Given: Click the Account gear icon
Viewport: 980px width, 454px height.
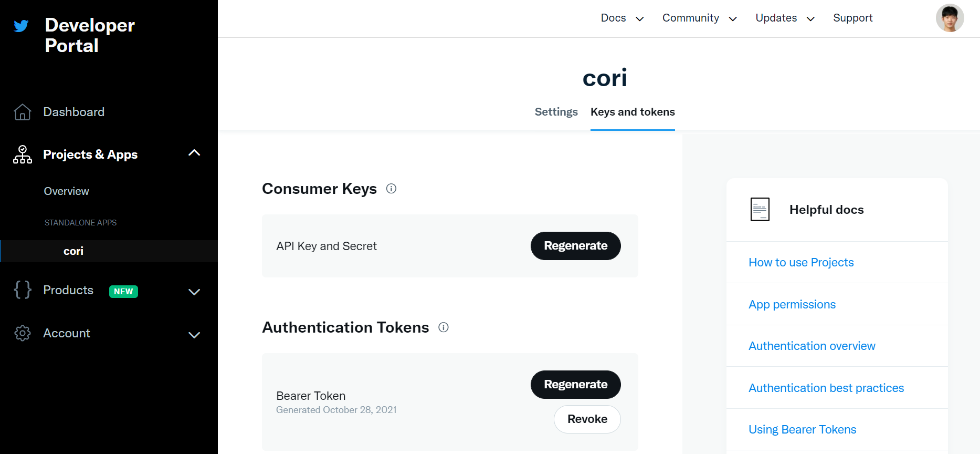Looking at the screenshot, I should pos(23,333).
